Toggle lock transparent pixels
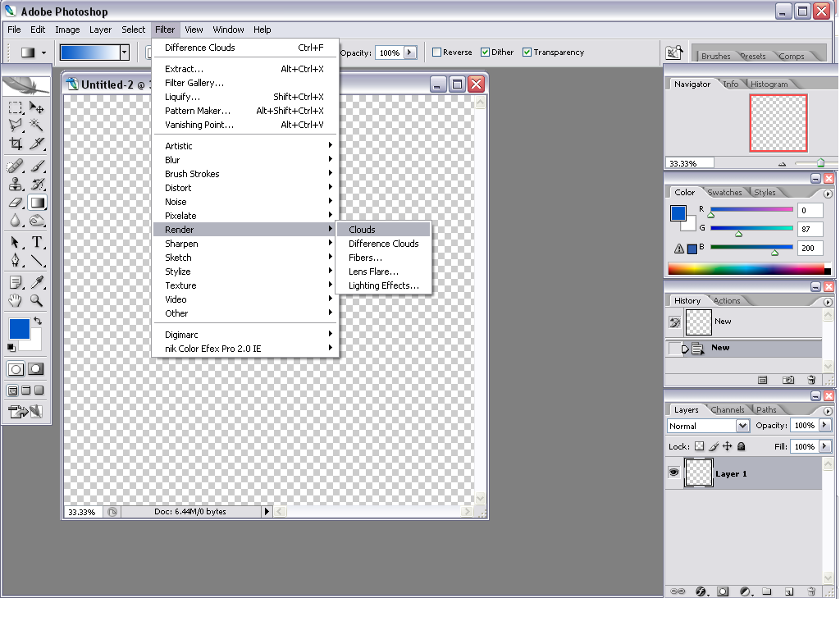Viewport: 840px width, 630px height. [699, 446]
